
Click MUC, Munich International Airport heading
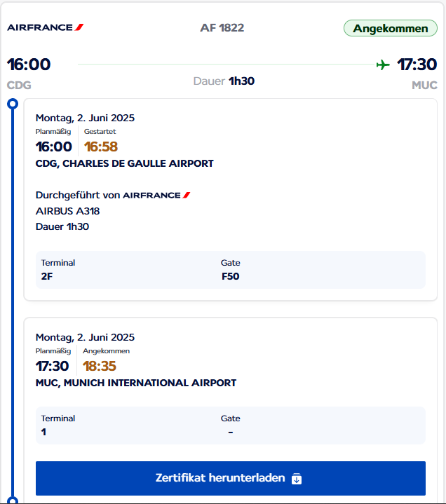point(136,383)
